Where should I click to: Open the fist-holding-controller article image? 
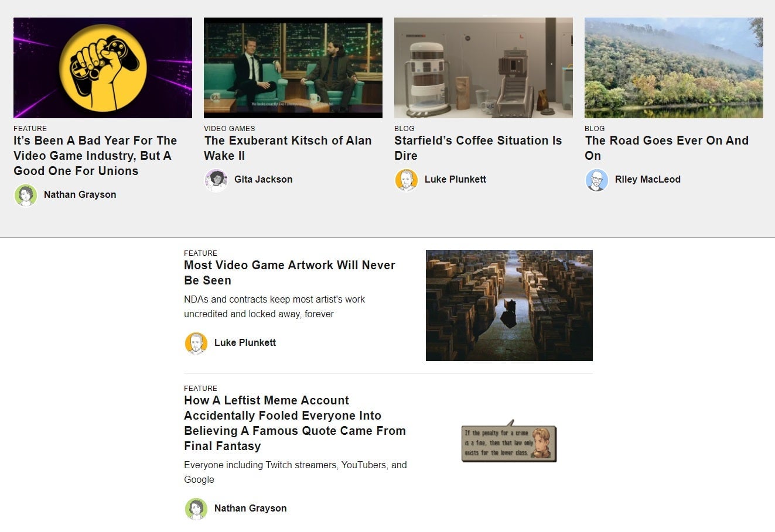coord(103,68)
